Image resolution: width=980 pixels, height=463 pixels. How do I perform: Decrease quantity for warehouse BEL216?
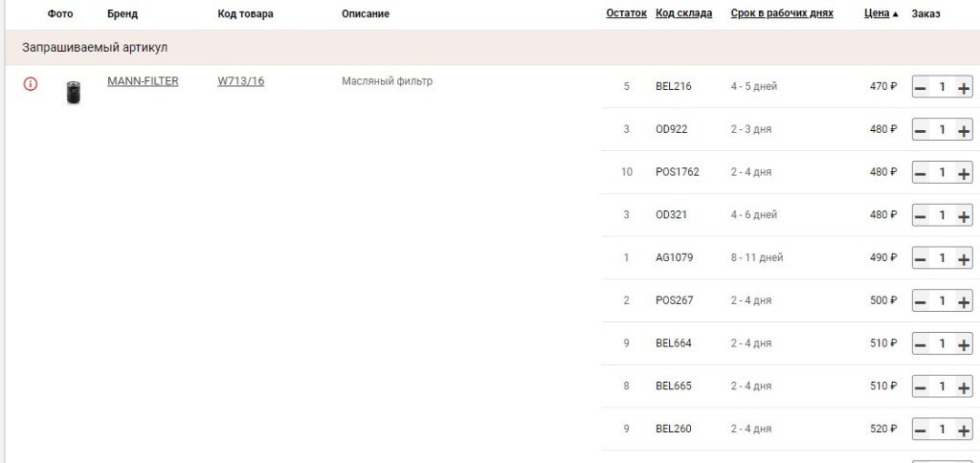pos(920,87)
